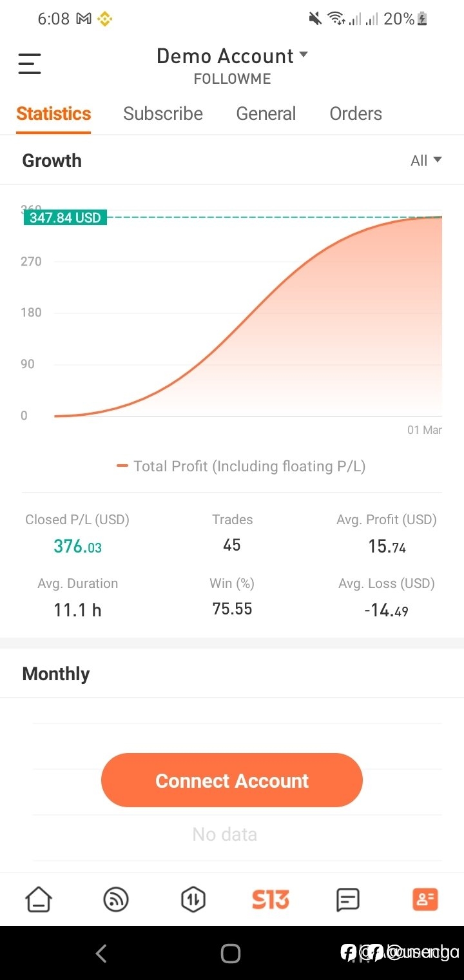Image resolution: width=464 pixels, height=980 pixels.
Task: Open the hamburger menu icon
Action: click(x=30, y=64)
